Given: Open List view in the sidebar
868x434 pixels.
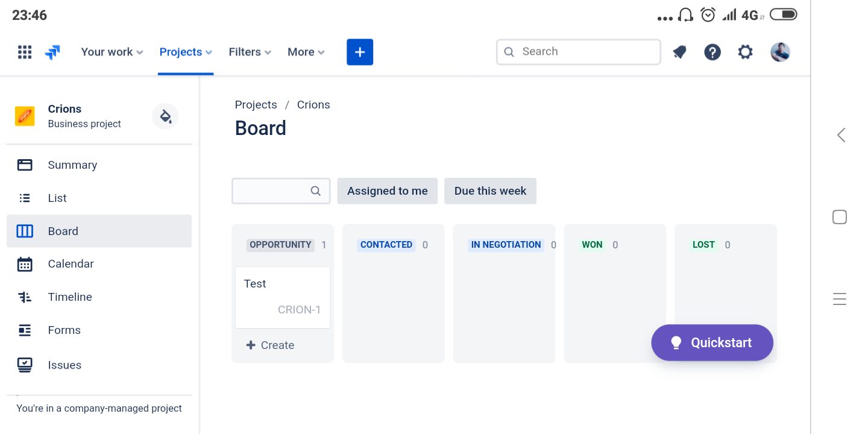Looking at the screenshot, I should pos(99,198).
